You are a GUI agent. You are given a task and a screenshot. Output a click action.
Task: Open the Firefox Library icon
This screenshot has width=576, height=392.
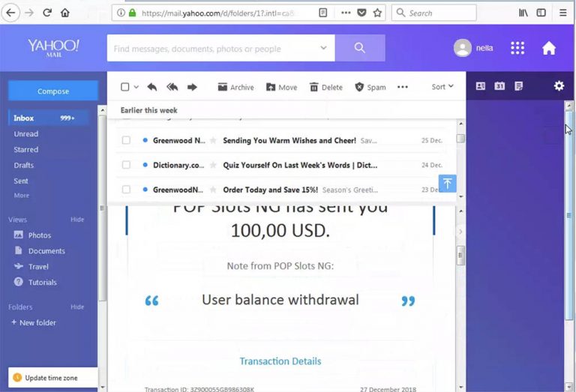click(x=523, y=13)
